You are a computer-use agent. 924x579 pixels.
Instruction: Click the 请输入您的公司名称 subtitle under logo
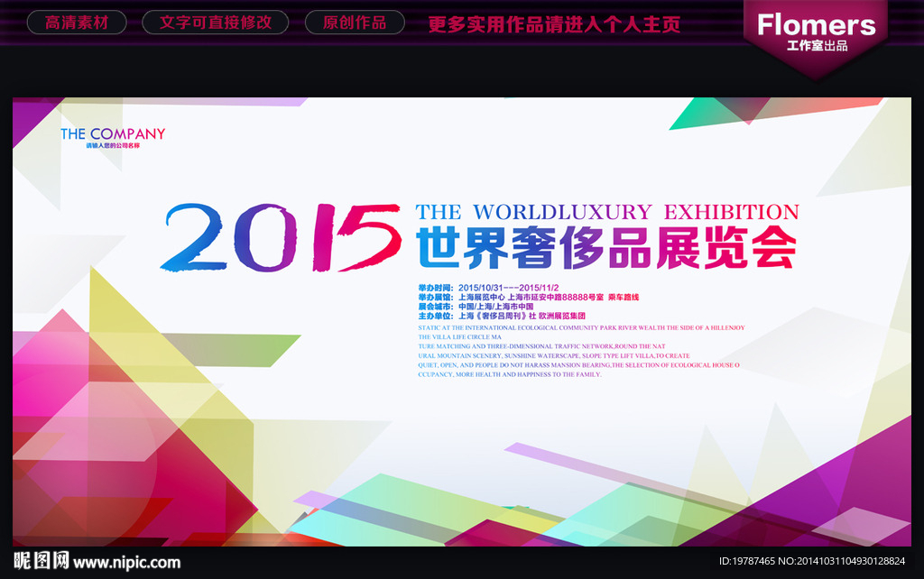point(113,145)
